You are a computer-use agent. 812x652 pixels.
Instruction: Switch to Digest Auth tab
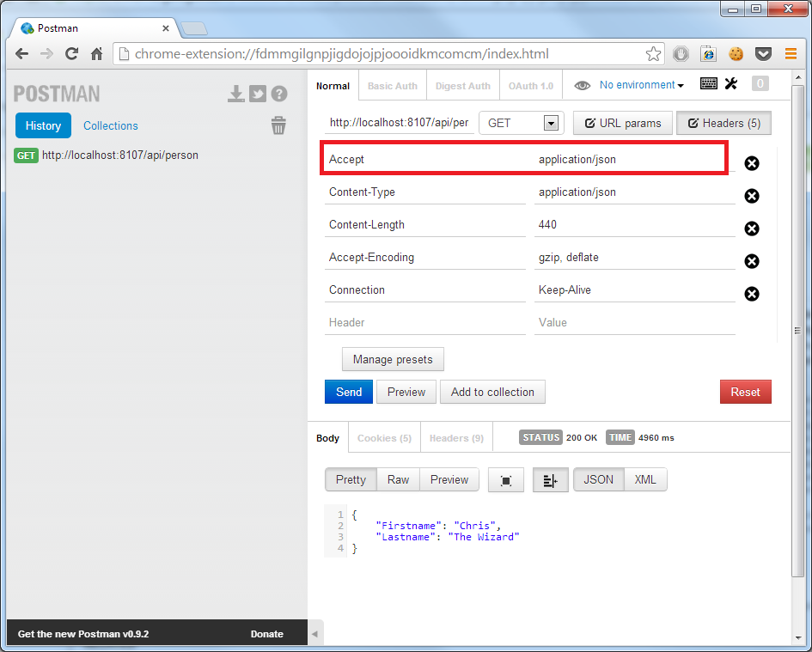pyautogui.click(x=463, y=86)
